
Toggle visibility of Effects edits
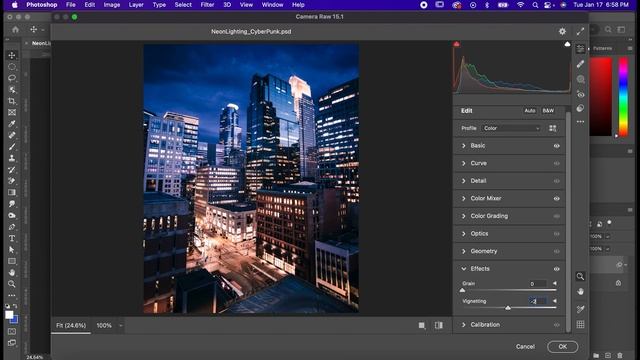556,269
